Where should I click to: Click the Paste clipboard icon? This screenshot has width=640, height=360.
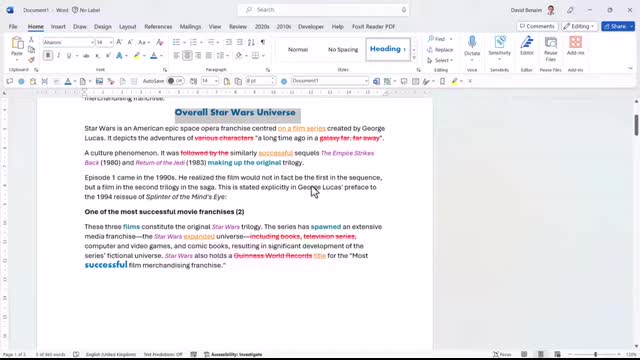[17, 42]
